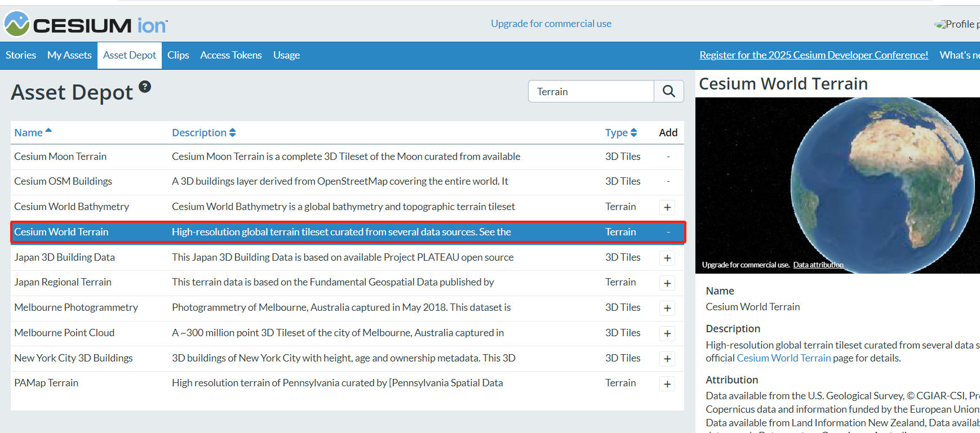Image resolution: width=980 pixels, height=433 pixels.
Task: Switch to Access Tokens tab
Action: (x=231, y=55)
